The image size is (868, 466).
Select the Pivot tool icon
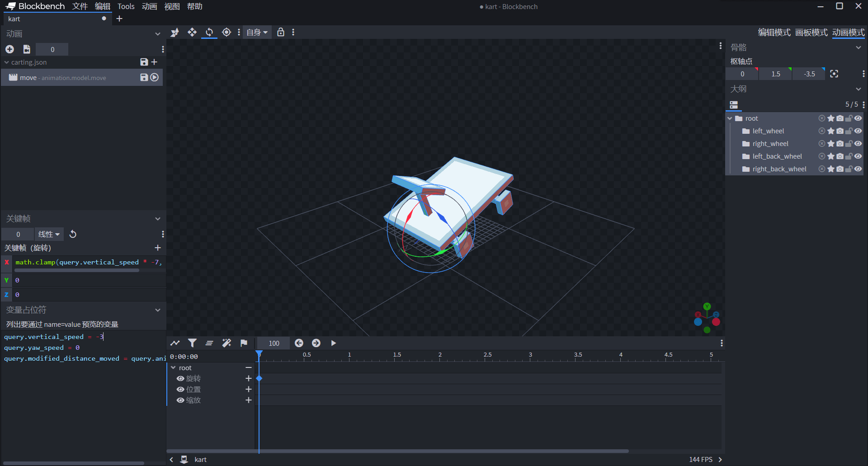coord(226,32)
